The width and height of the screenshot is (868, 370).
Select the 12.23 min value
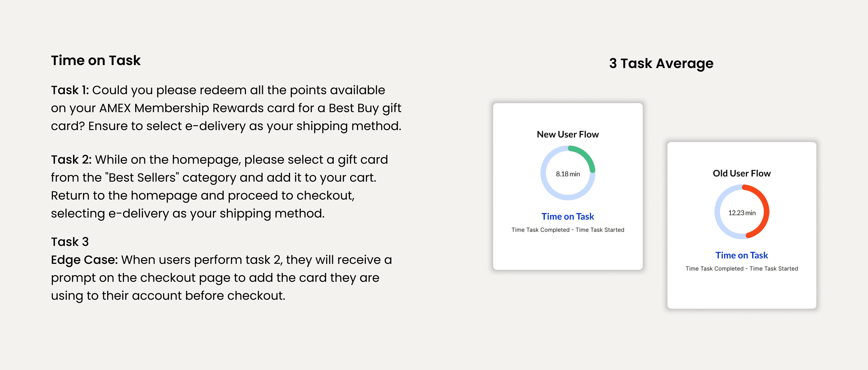tap(742, 213)
